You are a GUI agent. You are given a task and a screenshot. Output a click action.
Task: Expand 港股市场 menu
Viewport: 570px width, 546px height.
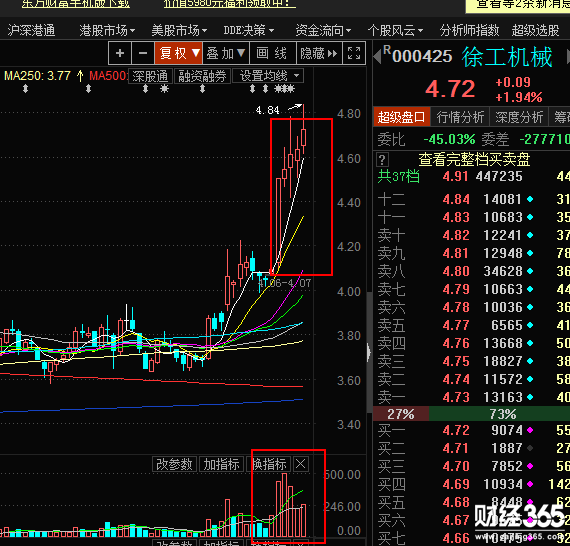tap(107, 30)
